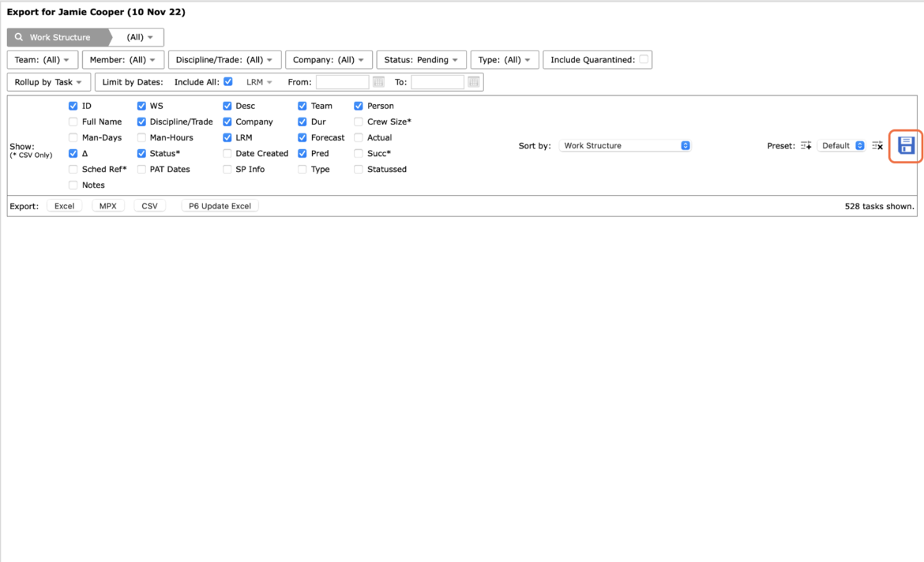Screen dimensions: 924x562
Task: Click the Excel export button
Action: click(x=64, y=206)
